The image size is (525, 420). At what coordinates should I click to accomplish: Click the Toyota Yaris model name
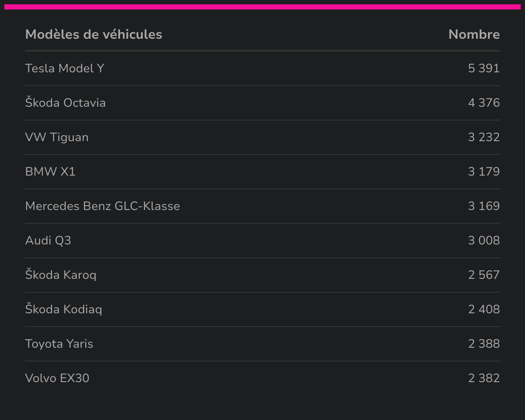pos(59,344)
